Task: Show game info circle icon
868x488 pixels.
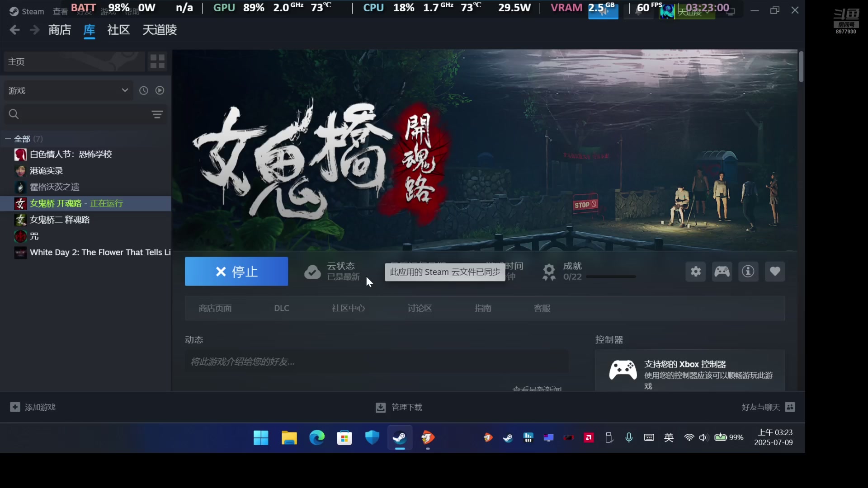Action: click(748, 272)
